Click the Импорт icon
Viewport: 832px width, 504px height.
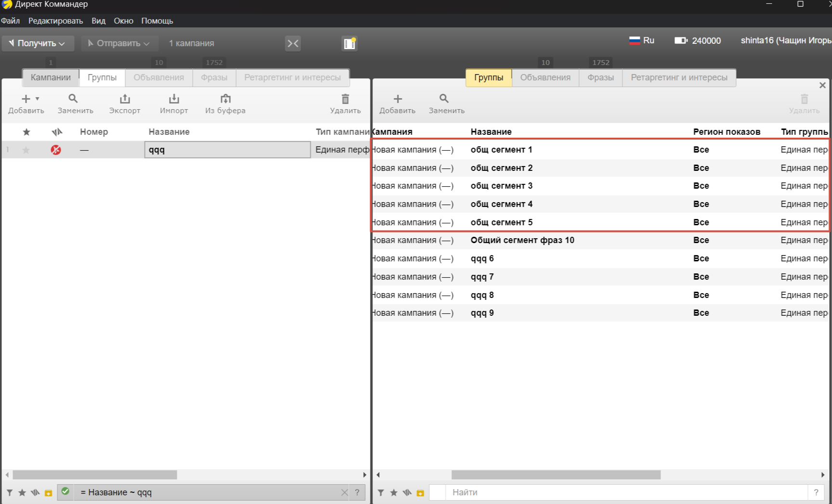(174, 99)
